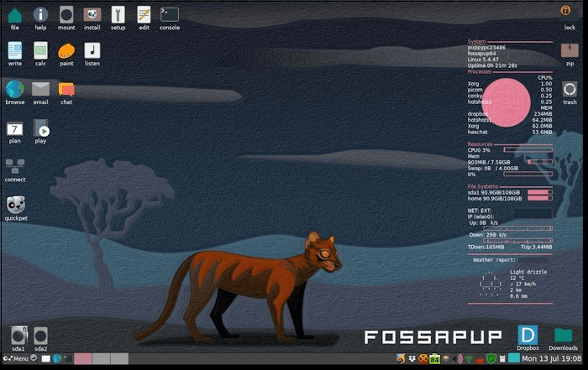Click the clock showing Mon 13 Jul 19:08
The width and height of the screenshot is (588, 370).
(551, 359)
